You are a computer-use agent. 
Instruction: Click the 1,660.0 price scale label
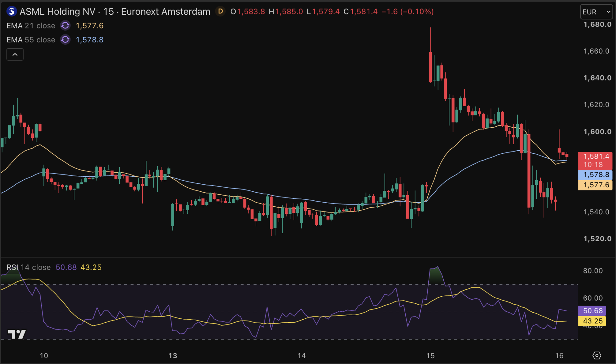[x=596, y=51]
